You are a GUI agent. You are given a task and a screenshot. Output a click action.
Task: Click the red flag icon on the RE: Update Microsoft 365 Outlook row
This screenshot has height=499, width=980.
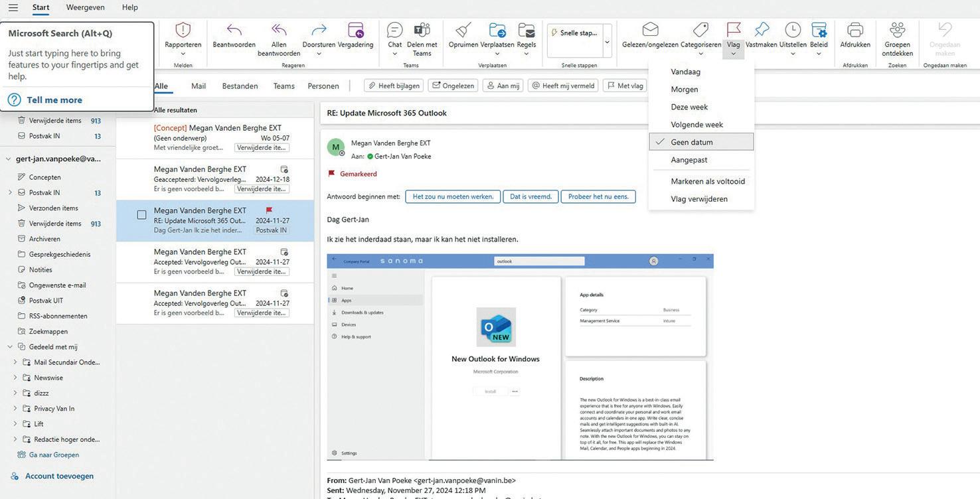click(x=269, y=210)
